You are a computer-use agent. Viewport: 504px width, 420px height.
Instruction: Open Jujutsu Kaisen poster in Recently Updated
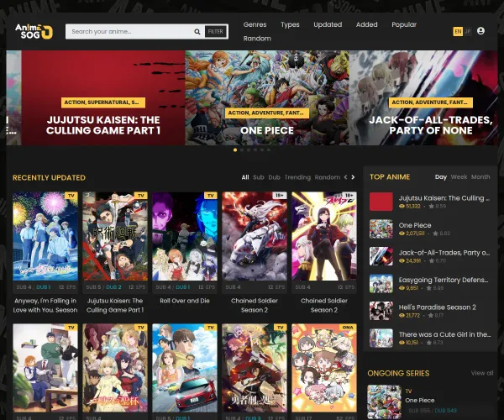115,236
